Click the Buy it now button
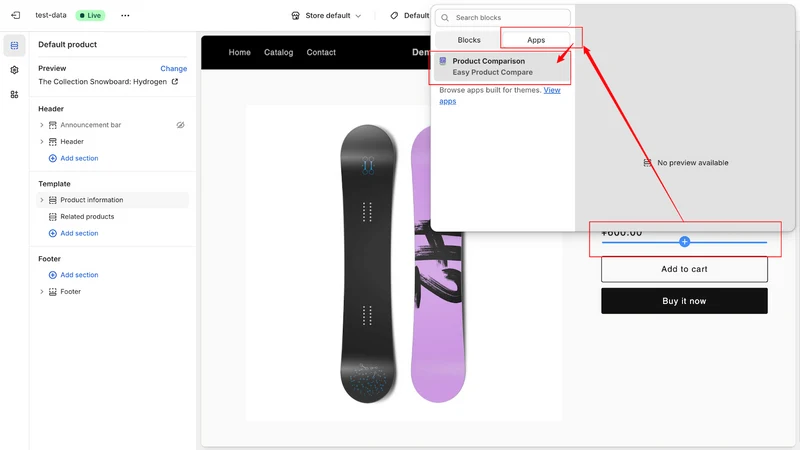The image size is (800, 450). pos(684,301)
